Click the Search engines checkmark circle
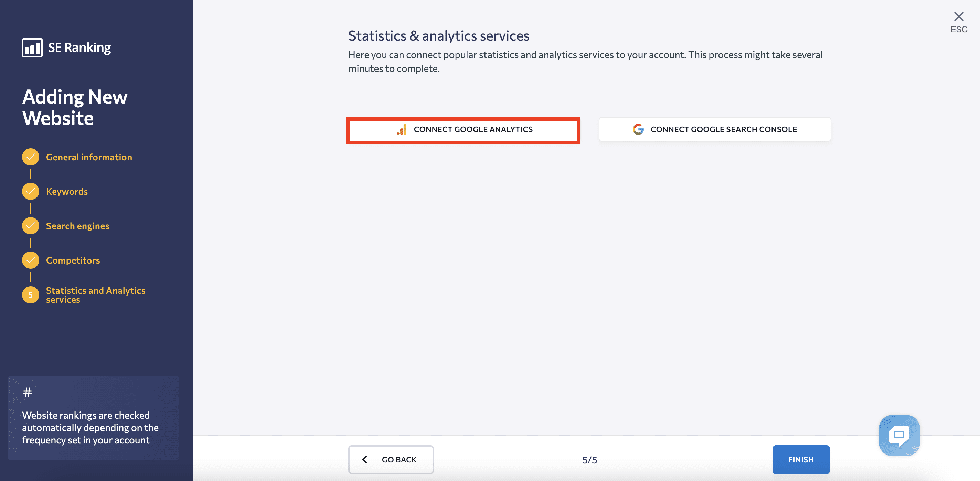 click(x=30, y=226)
